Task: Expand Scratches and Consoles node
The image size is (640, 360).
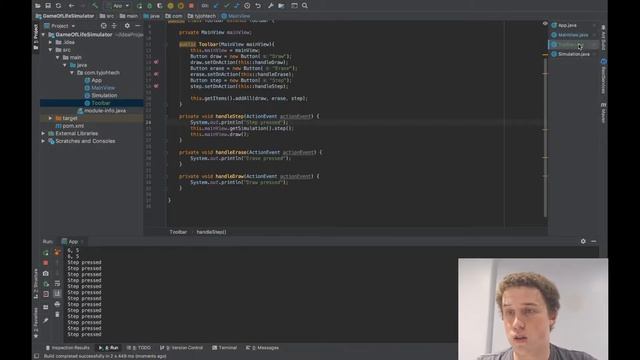Action: point(43,141)
